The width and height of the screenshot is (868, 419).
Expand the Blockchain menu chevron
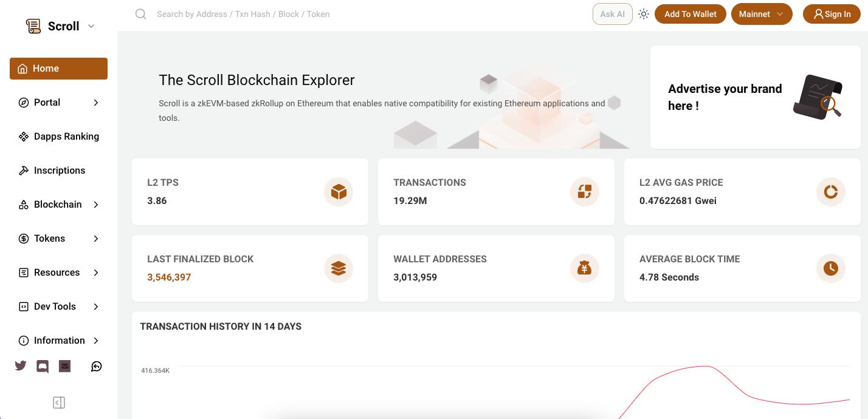[96, 205]
